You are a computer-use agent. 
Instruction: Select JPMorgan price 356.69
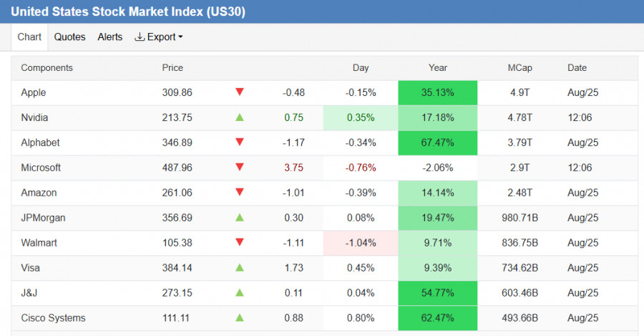pyautogui.click(x=177, y=218)
